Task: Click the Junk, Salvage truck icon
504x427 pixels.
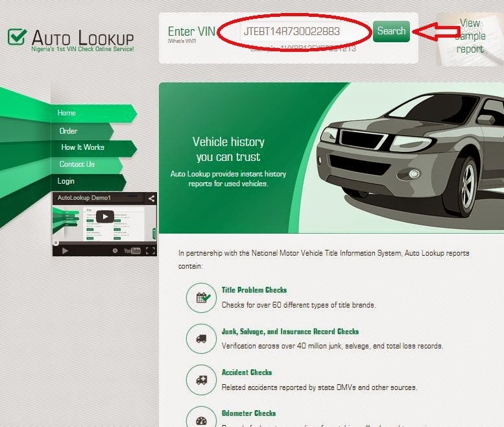Action: (202, 339)
